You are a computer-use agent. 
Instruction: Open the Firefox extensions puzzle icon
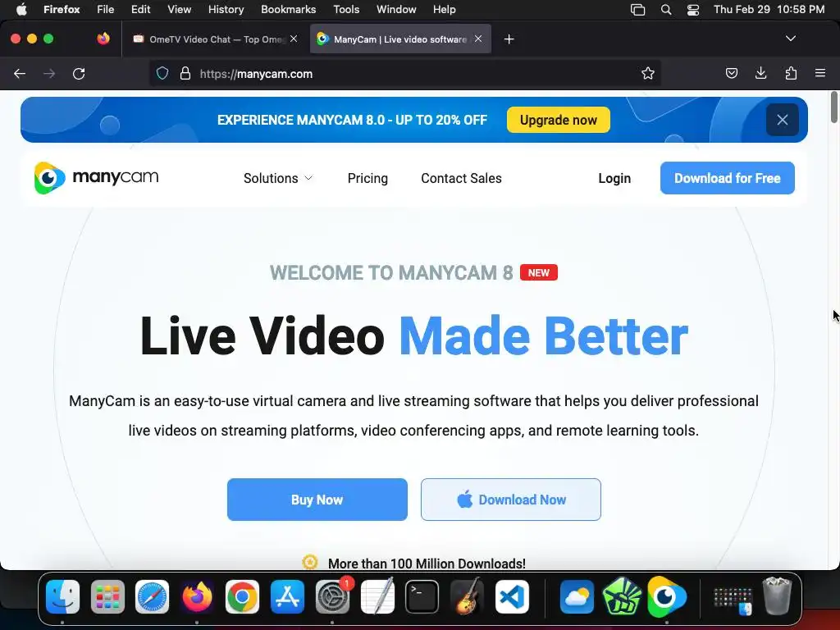(x=791, y=73)
